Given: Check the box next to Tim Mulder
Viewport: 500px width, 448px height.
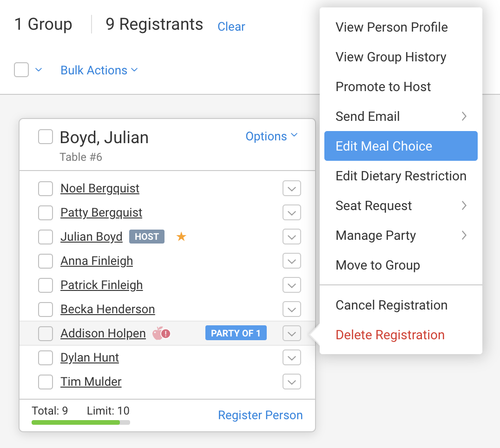Looking at the screenshot, I should tap(46, 382).
